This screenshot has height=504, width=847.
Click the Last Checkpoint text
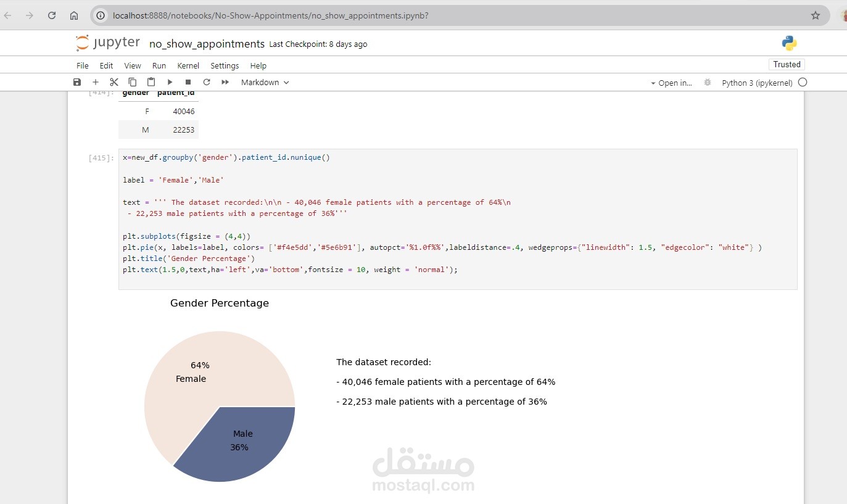[318, 44]
